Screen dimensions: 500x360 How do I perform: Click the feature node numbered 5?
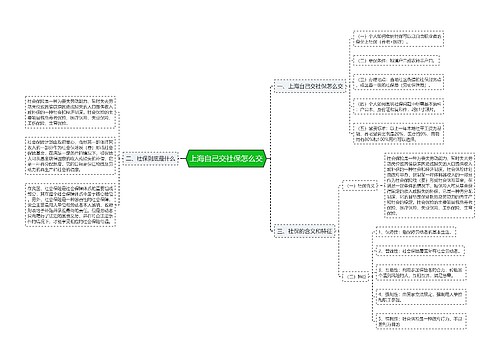(x=421, y=321)
